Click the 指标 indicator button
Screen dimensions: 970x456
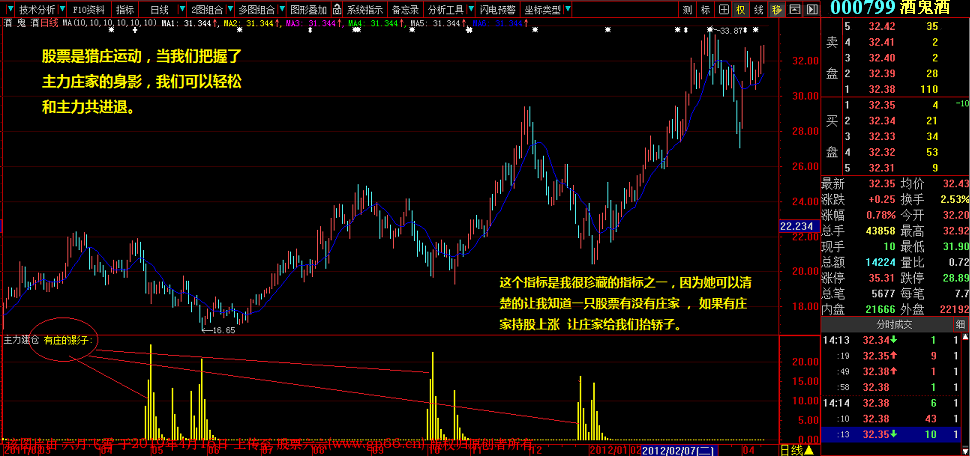(124, 8)
